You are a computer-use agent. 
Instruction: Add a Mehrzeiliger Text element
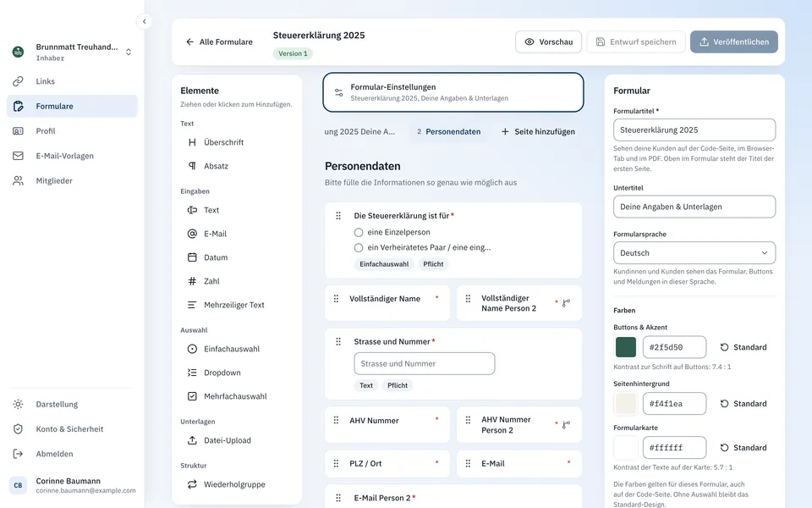[x=237, y=306]
